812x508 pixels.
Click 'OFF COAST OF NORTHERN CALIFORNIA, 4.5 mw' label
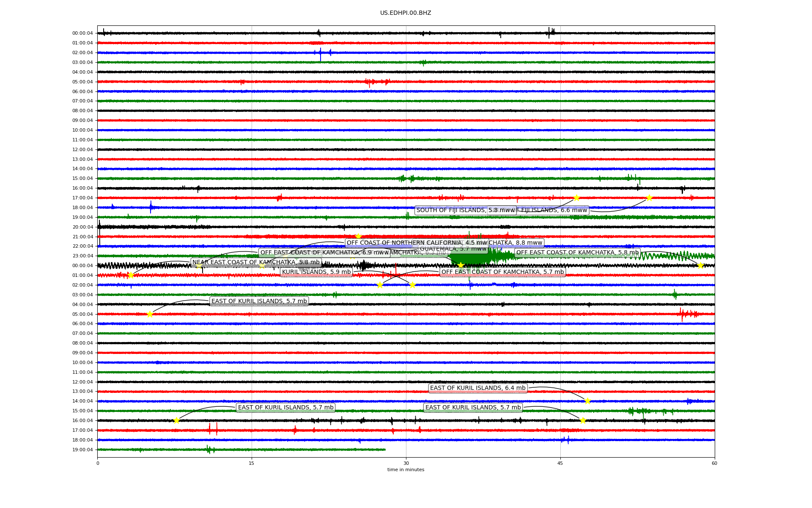coord(417,243)
